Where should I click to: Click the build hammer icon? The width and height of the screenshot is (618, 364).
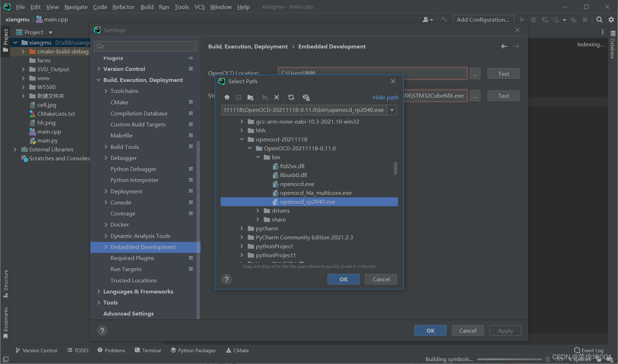click(x=444, y=20)
